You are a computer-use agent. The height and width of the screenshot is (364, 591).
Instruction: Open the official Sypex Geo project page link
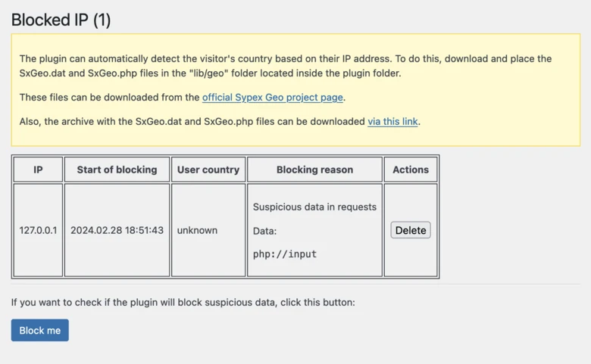[273, 97]
